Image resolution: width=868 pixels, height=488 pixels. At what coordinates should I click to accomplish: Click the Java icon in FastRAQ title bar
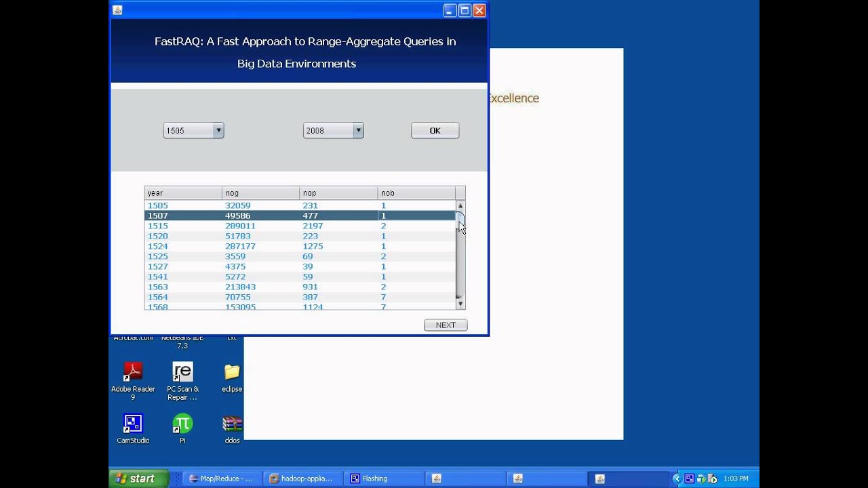[117, 10]
